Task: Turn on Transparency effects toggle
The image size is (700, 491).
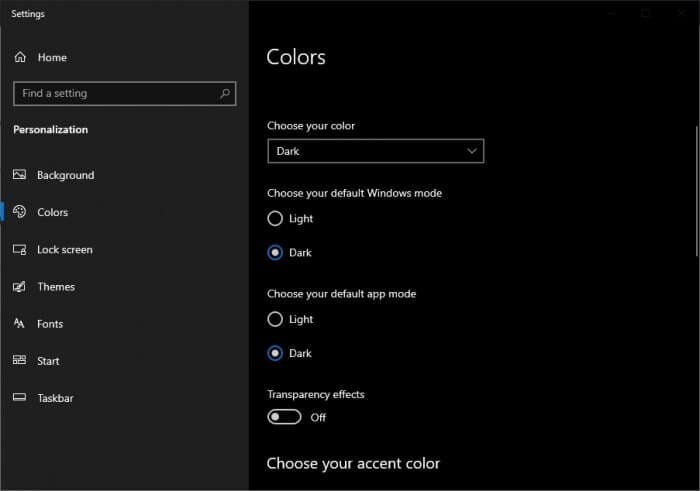Action: (284, 417)
